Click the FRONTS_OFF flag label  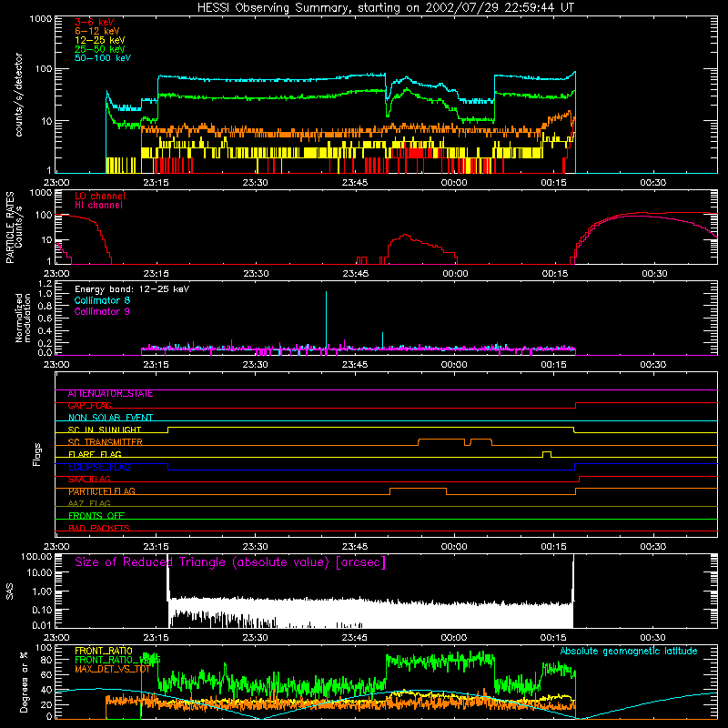pyautogui.click(x=96, y=516)
